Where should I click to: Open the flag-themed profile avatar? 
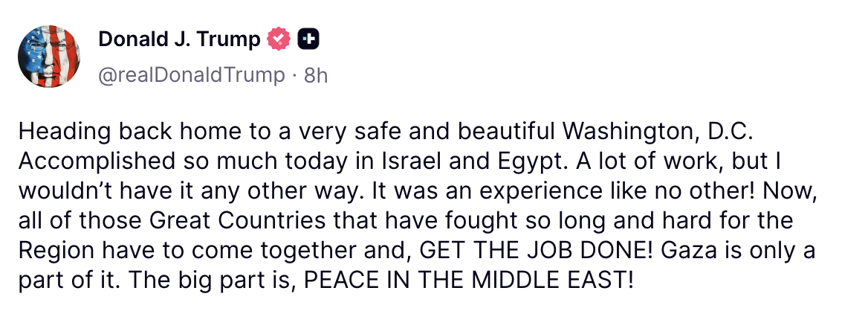click(x=49, y=57)
